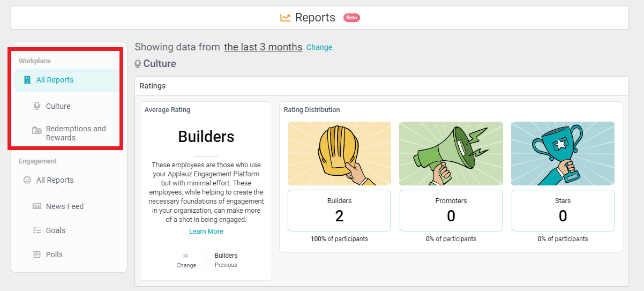Click the Beta badge next to Reports
Screen dimensions: 644x291
click(351, 18)
